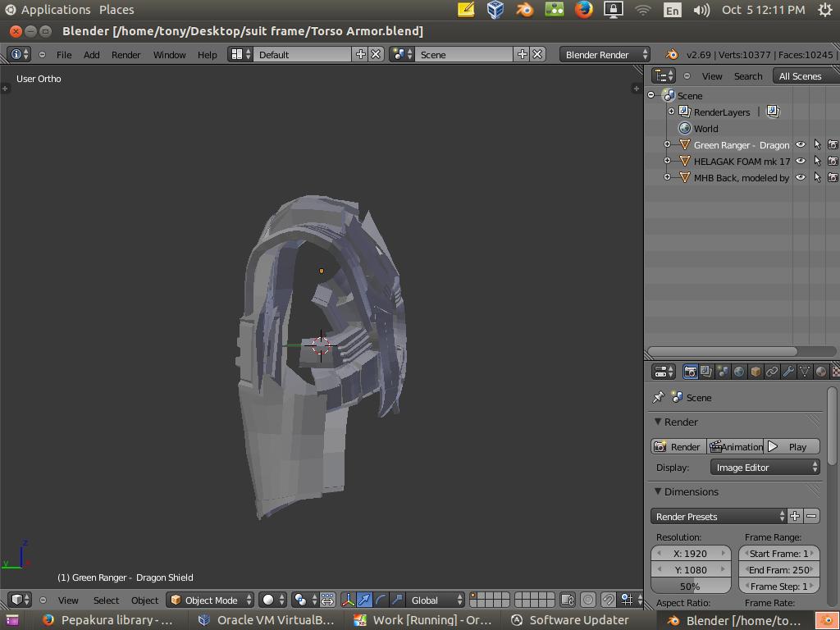Open the Image Editor display dropdown
The height and width of the screenshot is (630, 840).
765,467
